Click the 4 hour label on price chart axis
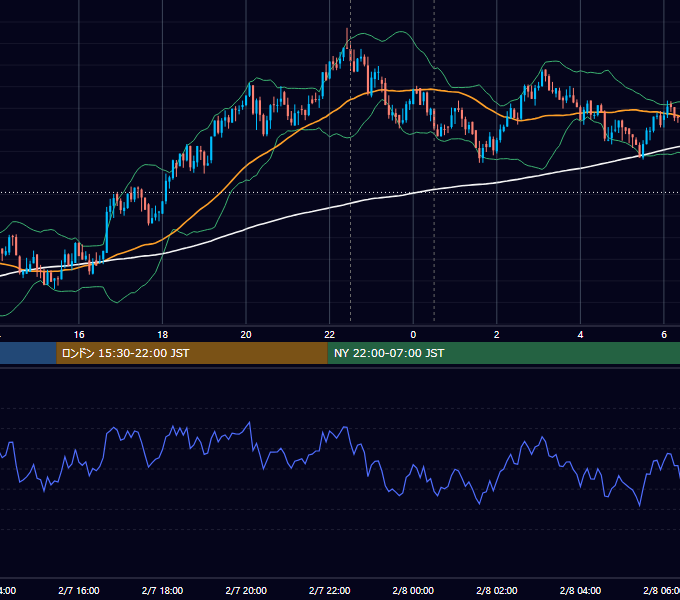Image resolution: width=680 pixels, height=600 pixels. (580, 335)
